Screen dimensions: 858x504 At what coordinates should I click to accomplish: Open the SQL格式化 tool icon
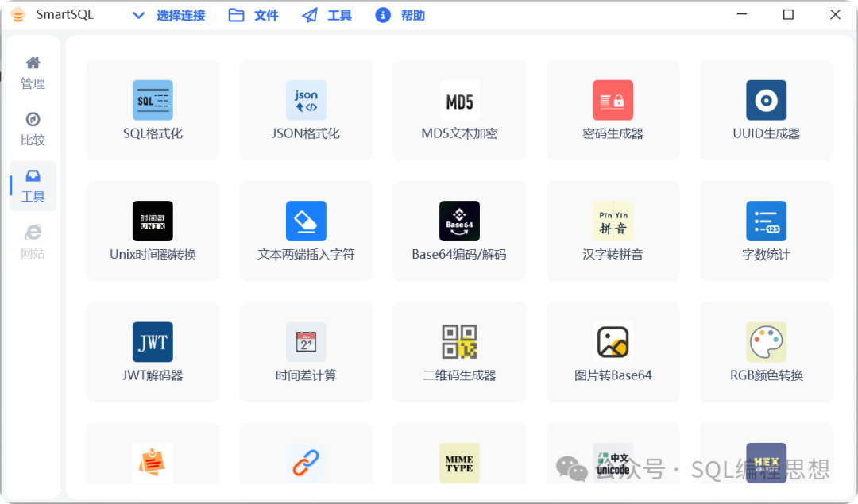pyautogui.click(x=153, y=101)
